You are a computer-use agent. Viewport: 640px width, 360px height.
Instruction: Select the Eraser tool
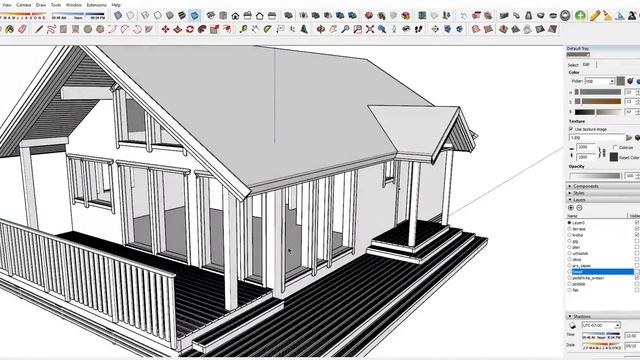point(22,29)
